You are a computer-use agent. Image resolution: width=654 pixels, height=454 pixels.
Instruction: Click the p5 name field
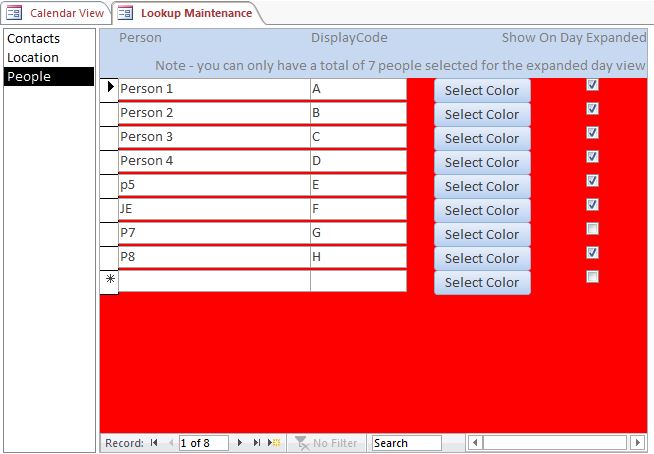pyautogui.click(x=214, y=185)
